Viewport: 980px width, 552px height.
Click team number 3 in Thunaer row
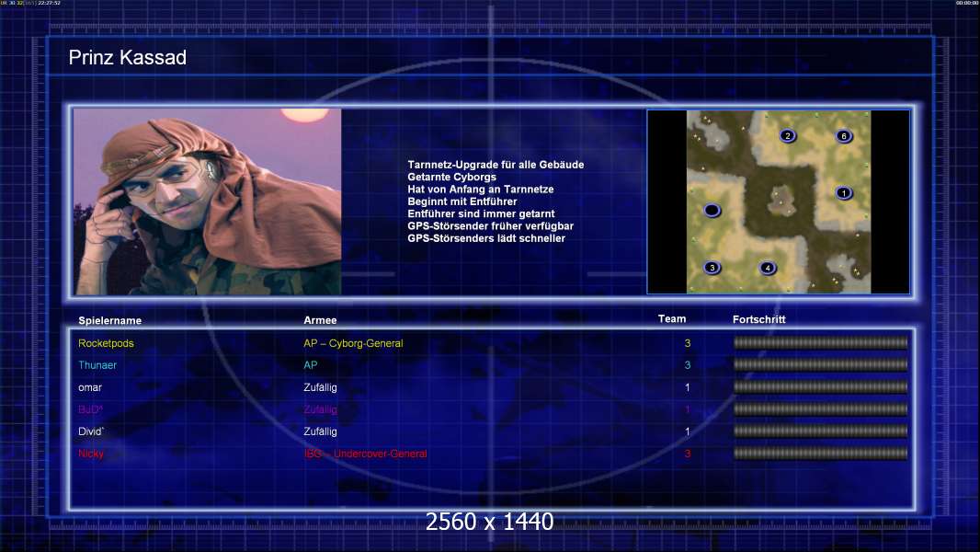click(x=688, y=365)
